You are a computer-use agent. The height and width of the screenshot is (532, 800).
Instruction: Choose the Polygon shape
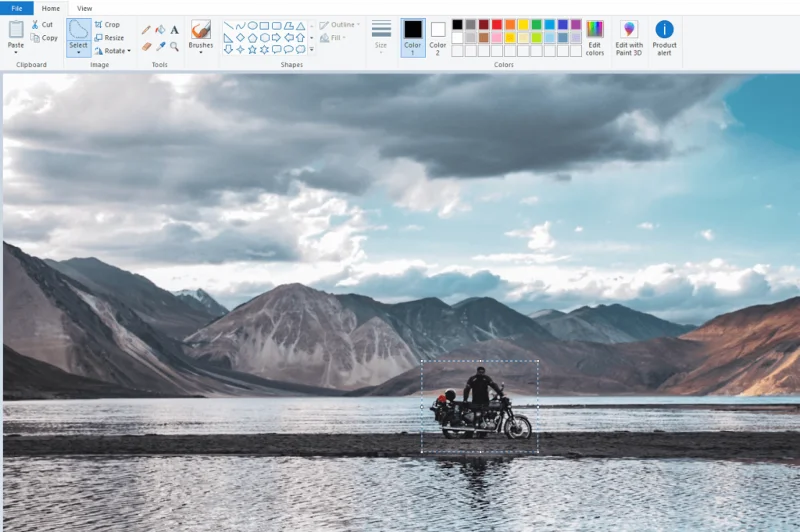tap(289, 26)
